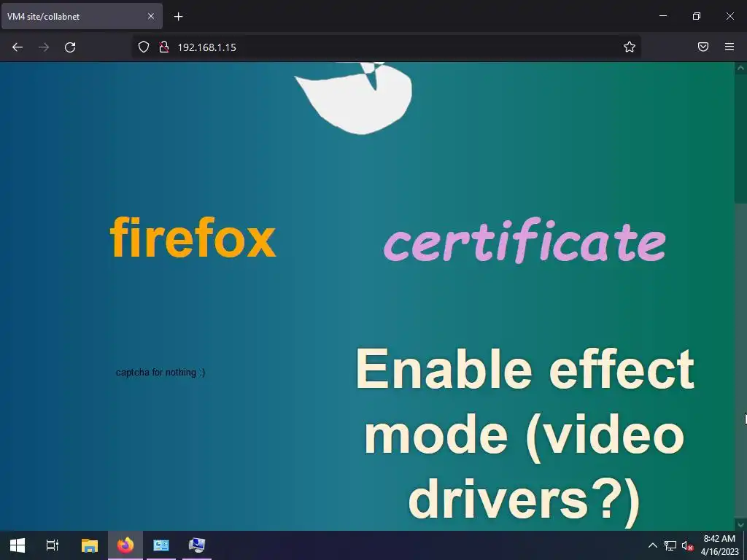Click the orange firefox link
This screenshot has width=747, height=560.
193,237
